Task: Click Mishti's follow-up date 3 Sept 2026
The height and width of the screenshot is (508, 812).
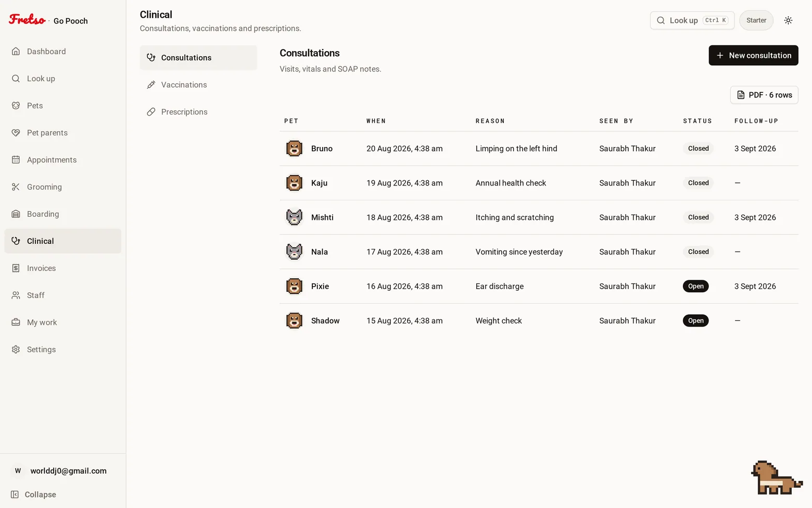Action: tap(755, 217)
